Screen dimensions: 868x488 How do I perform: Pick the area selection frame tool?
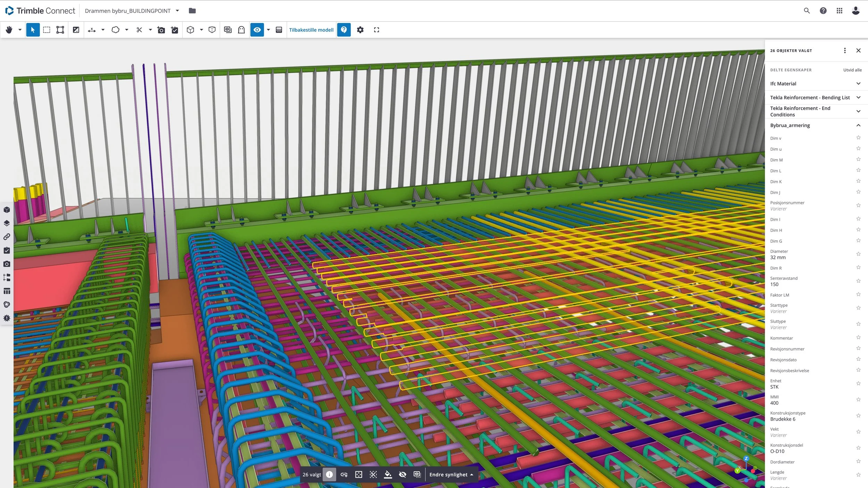[x=60, y=30]
